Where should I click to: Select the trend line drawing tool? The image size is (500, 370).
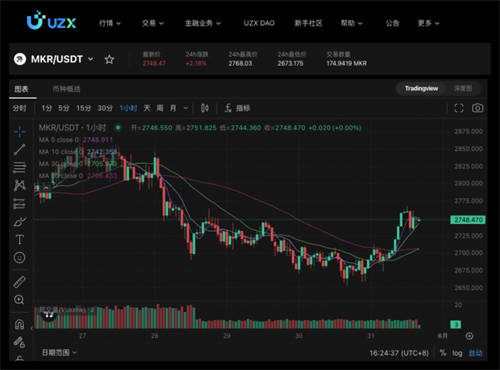(x=20, y=150)
